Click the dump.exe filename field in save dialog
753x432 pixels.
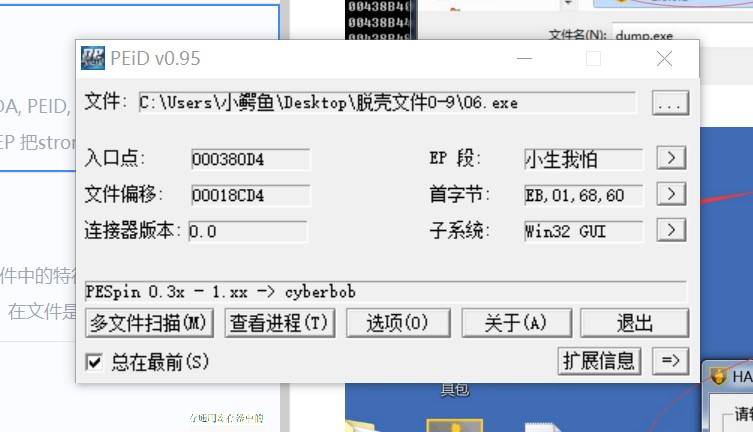tap(682, 35)
